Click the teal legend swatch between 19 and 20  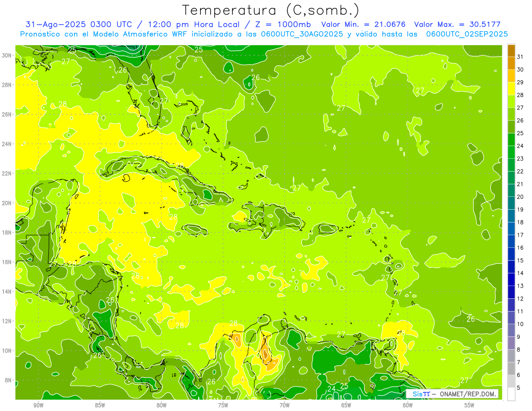point(511,203)
